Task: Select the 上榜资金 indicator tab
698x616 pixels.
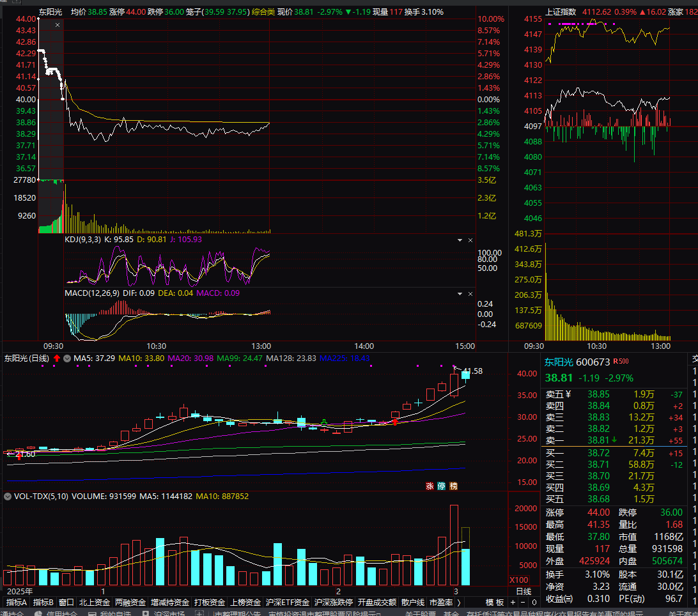Action: [245, 602]
